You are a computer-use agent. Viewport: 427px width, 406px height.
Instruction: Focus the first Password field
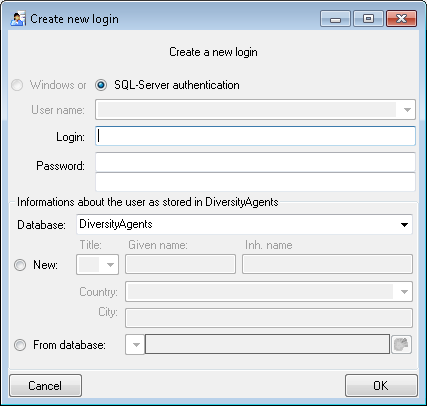[255, 162]
